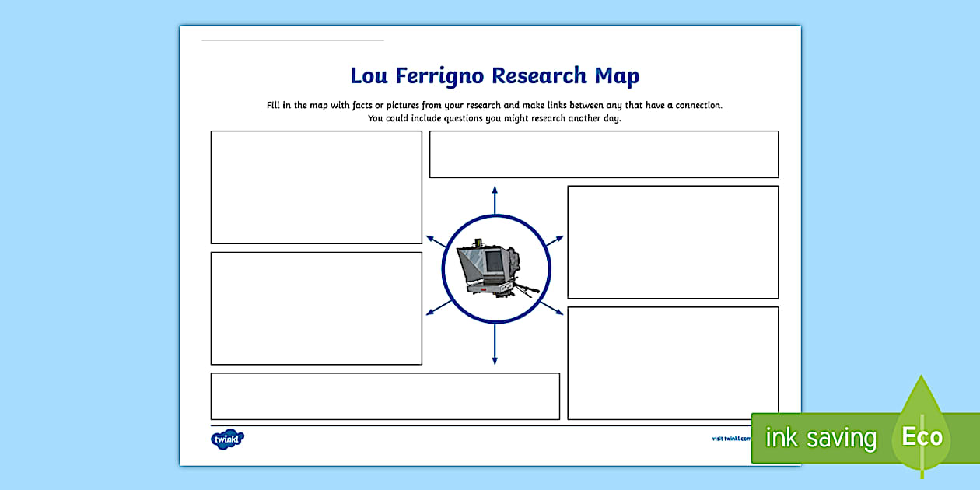The height and width of the screenshot is (490, 980).
Task: Select the wide box at the top right
Action: point(604,154)
